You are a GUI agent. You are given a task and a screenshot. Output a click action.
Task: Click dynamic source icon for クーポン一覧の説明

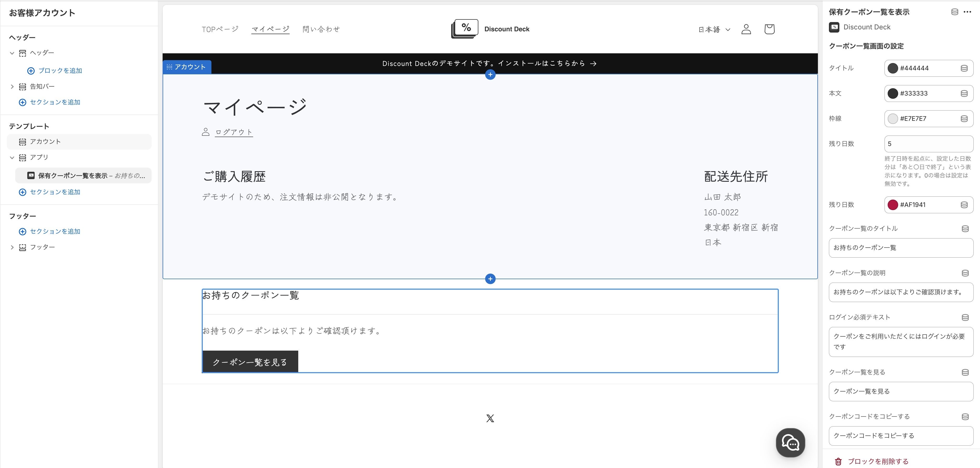pos(965,273)
